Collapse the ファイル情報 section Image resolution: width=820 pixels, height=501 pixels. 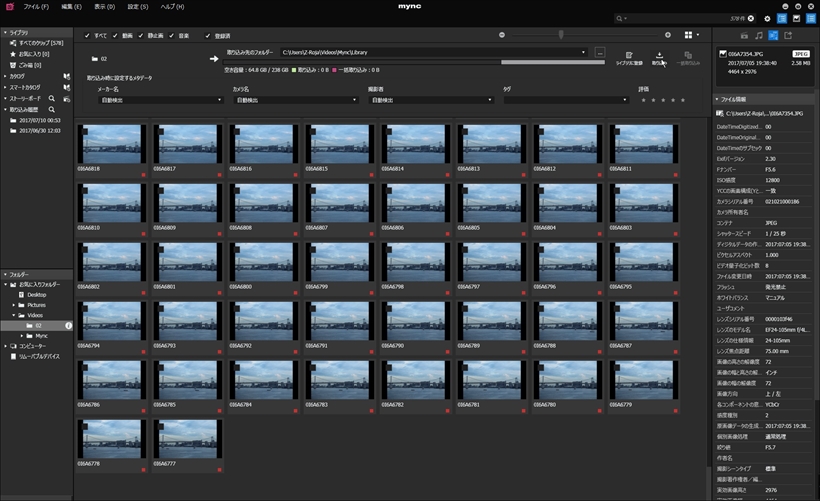717,99
